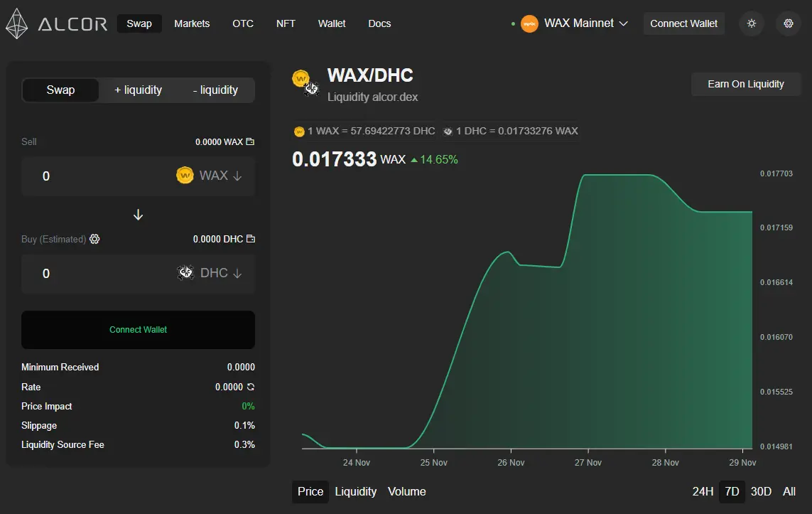Set chart range to 24H

tap(703, 491)
